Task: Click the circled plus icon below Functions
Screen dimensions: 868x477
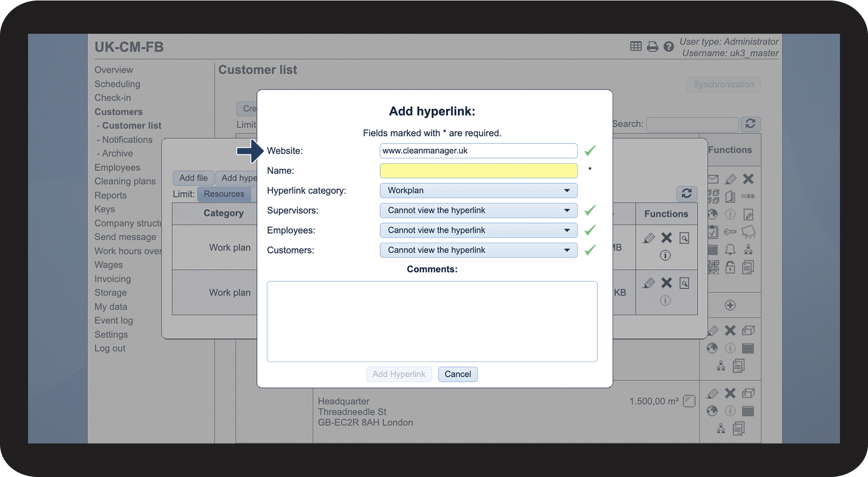Action: (x=730, y=306)
